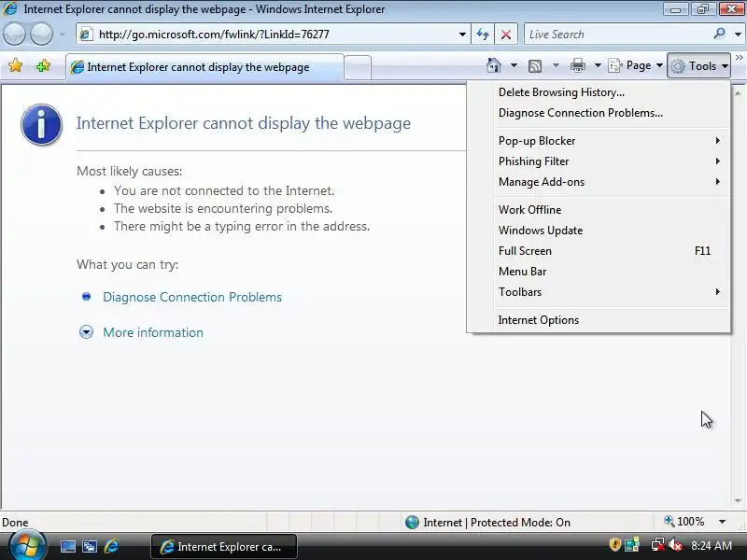Click Switch between windows quick launch icon
The height and width of the screenshot is (560, 747).
(90, 547)
